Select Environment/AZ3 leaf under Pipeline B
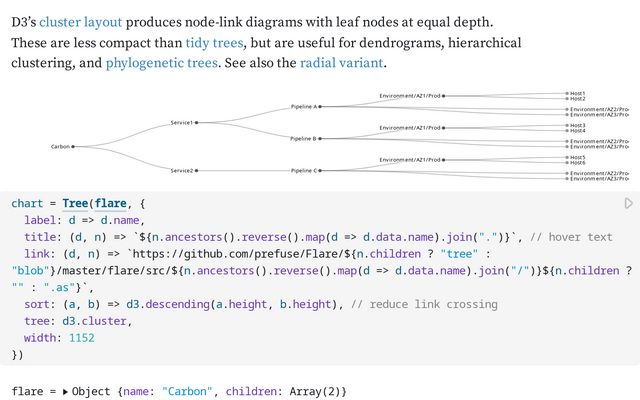 click(597, 147)
